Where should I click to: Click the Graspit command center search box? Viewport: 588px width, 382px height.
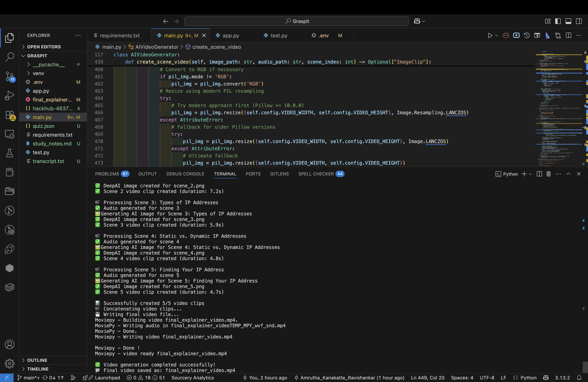pyautogui.click(x=296, y=21)
